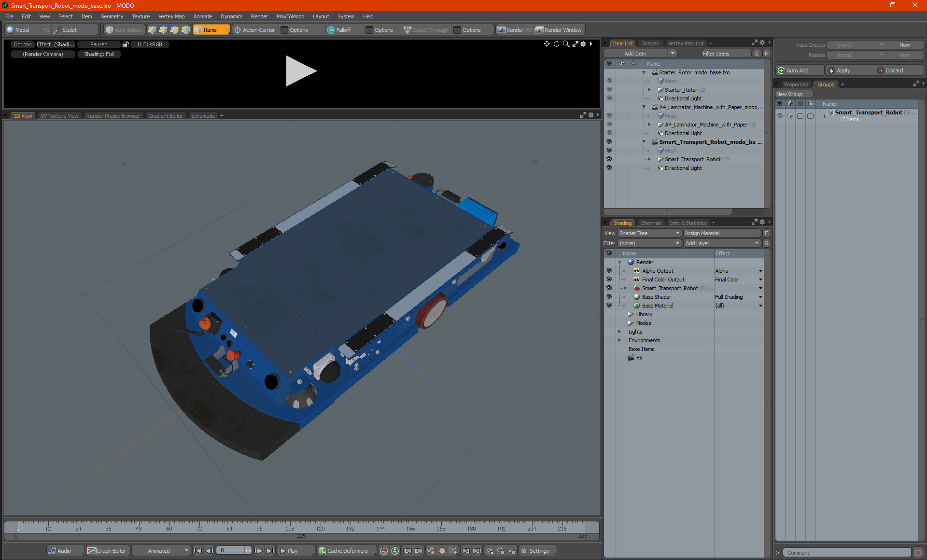
Task: Toggle visibility of Base Shader
Action: [609, 297]
